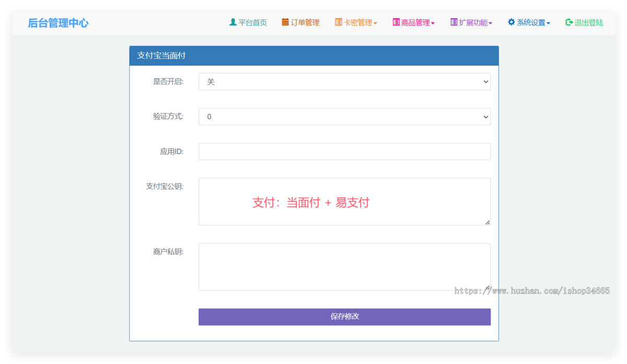Click the logout icon beside 退出登陆
Image resolution: width=627 pixels, height=364 pixels.
(x=569, y=22)
